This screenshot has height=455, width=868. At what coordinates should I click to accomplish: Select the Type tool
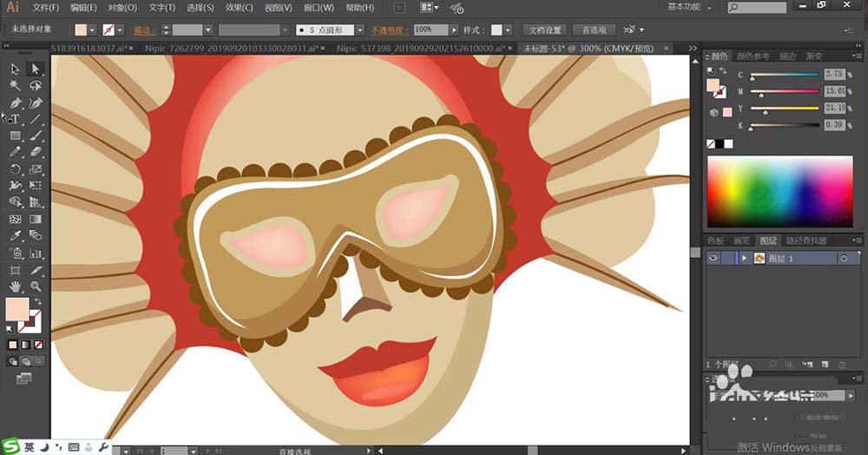(16, 119)
